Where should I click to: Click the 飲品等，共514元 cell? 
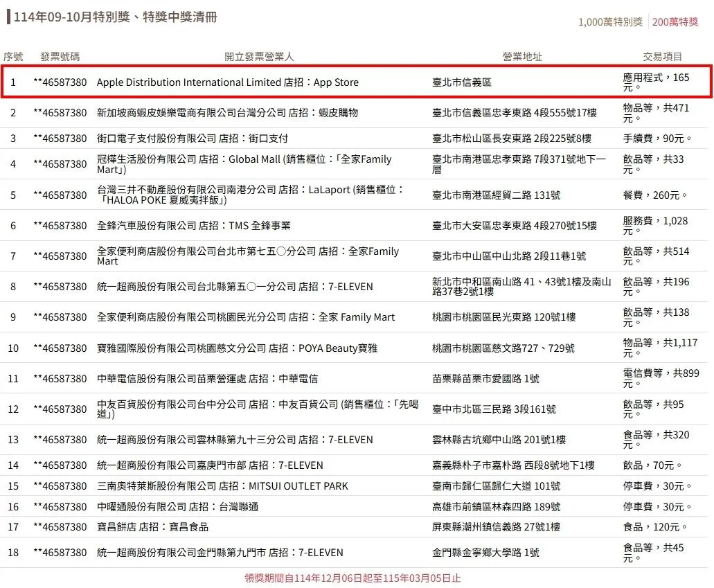656,256
